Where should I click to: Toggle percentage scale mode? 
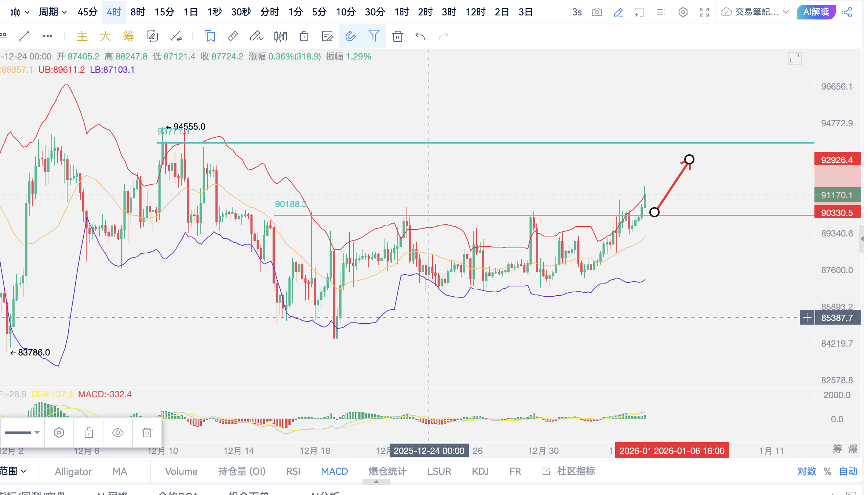pyautogui.click(x=828, y=471)
